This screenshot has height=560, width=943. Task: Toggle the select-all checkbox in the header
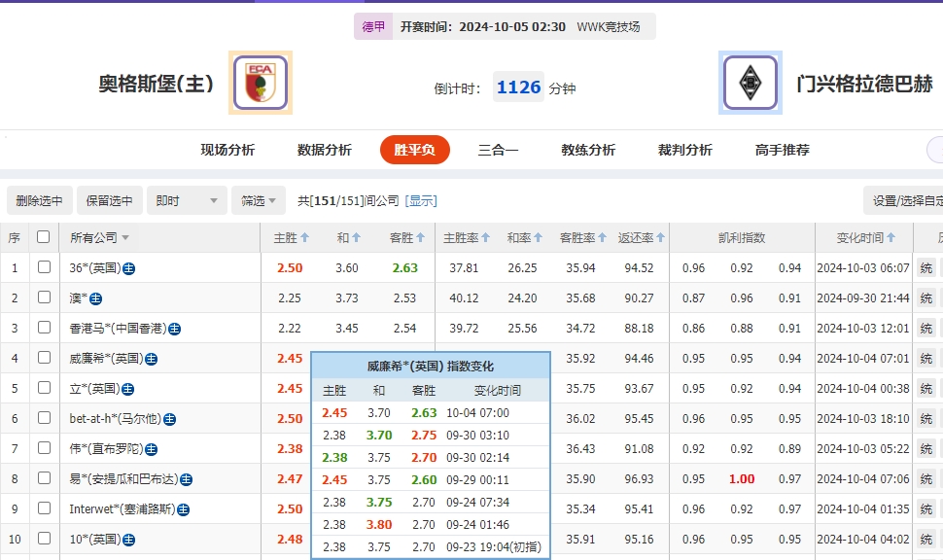click(x=41, y=236)
